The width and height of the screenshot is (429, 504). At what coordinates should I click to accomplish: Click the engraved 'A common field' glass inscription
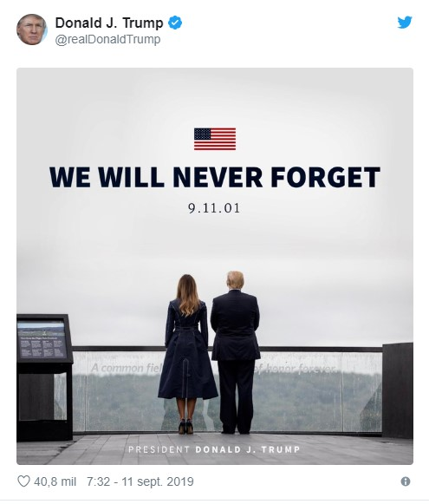point(127,368)
